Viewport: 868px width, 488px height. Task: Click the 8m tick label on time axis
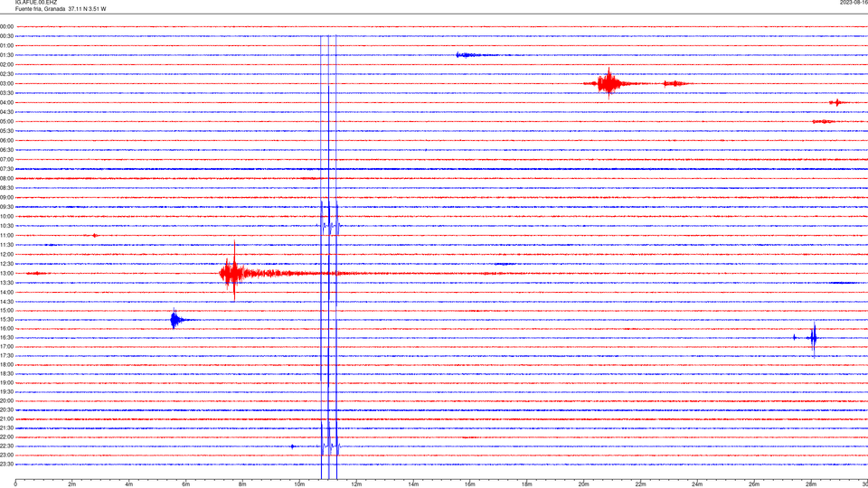coord(242,484)
